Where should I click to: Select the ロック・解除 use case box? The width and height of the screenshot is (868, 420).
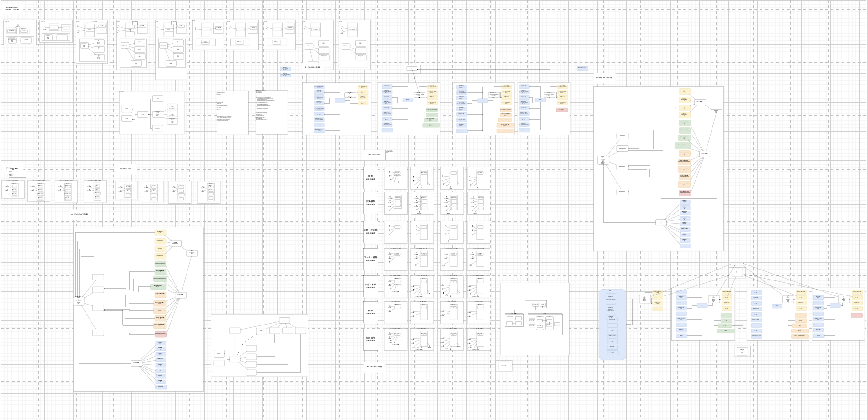tap(371, 259)
